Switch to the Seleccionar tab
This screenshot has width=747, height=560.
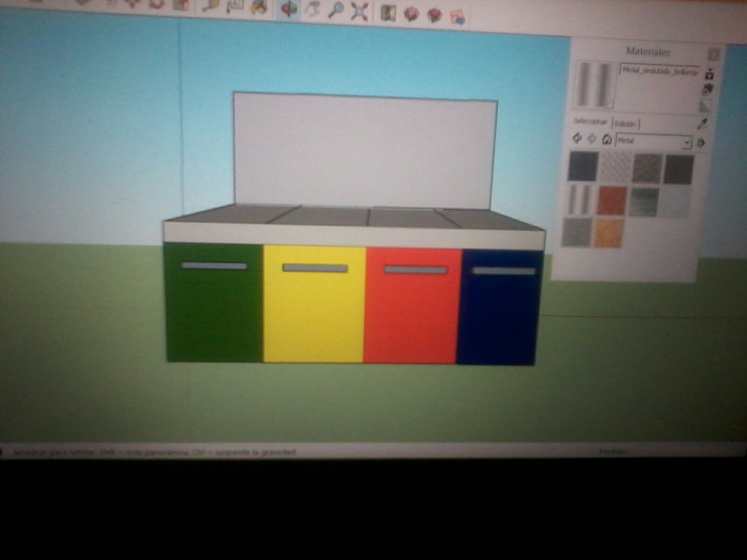coord(591,121)
